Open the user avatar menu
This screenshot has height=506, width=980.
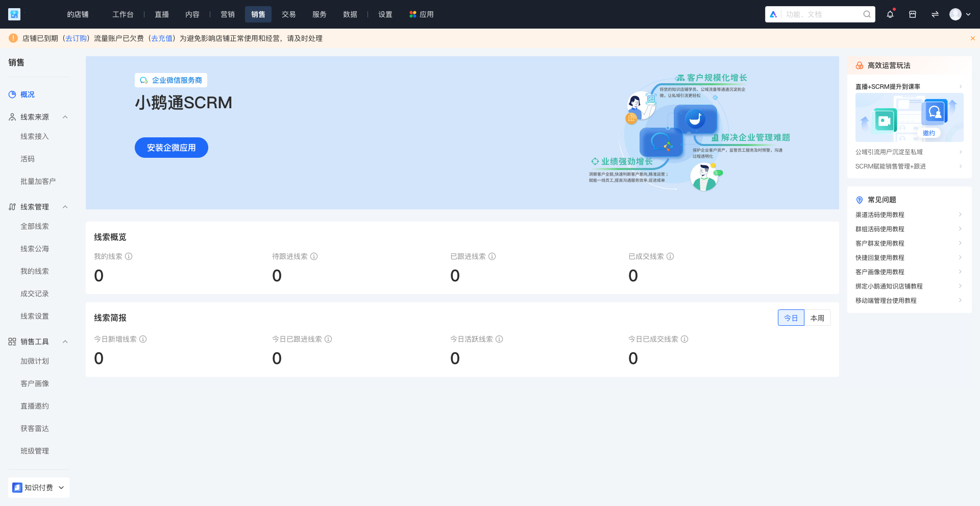pos(955,14)
